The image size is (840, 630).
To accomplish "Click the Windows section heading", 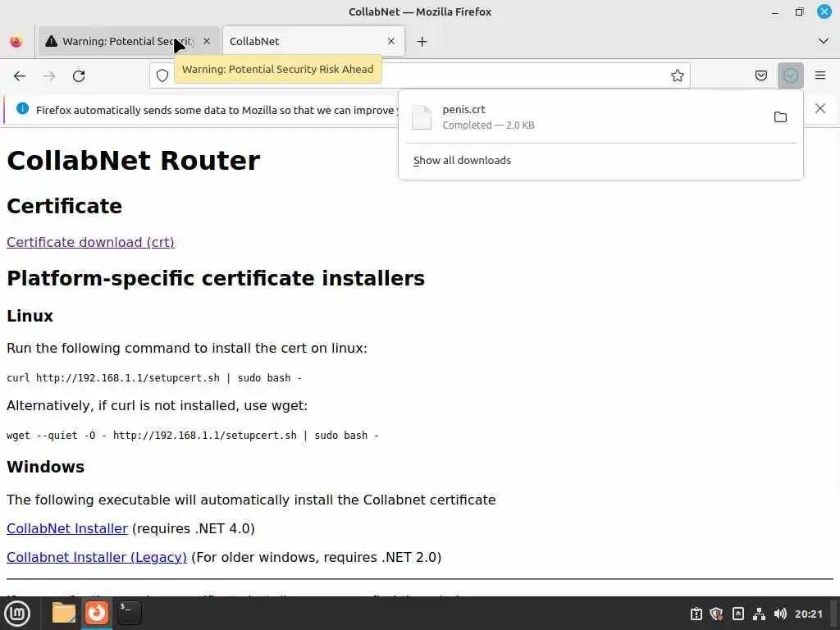I will 46,467.
